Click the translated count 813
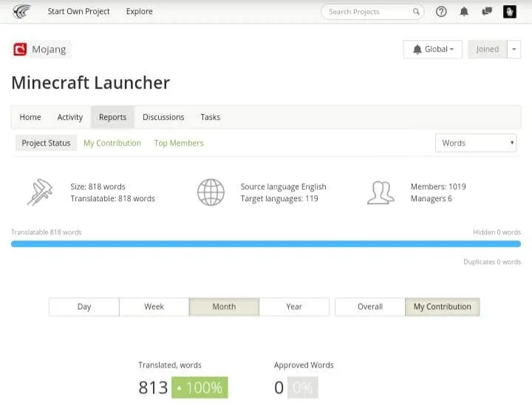532x415 pixels. pos(153,388)
